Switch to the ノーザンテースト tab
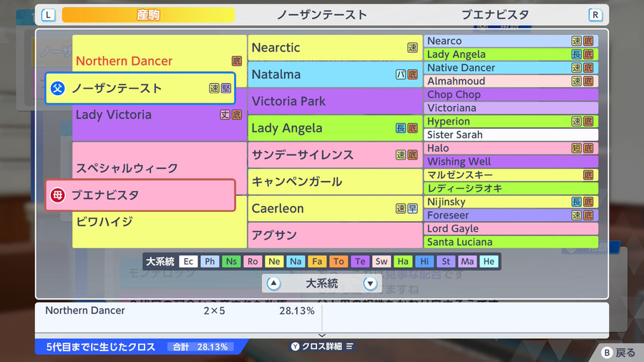Image resolution: width=644 pixels, height=362 pixels. [322, 15]
